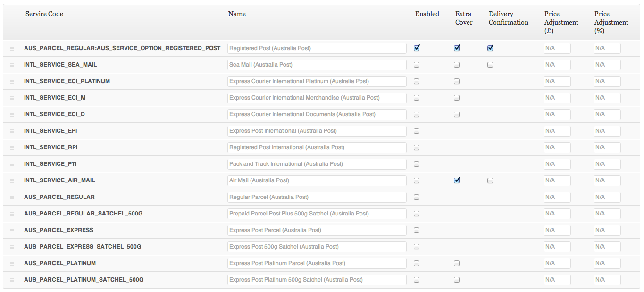Viewport: 644px width, 292px height.
Task: Edit the Express Courier International Platinum name
Action: 317,81
